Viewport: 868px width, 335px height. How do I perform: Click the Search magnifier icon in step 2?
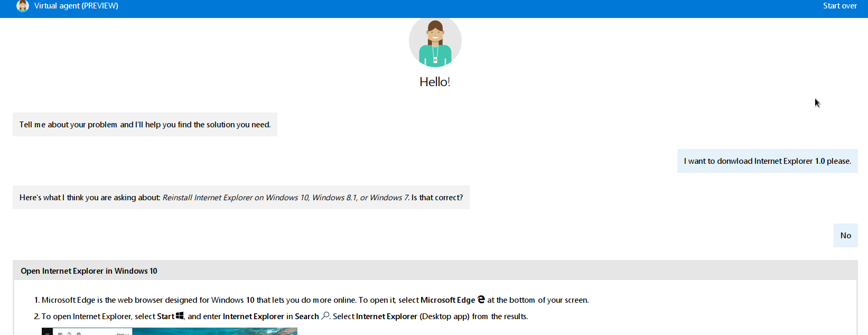325,315
